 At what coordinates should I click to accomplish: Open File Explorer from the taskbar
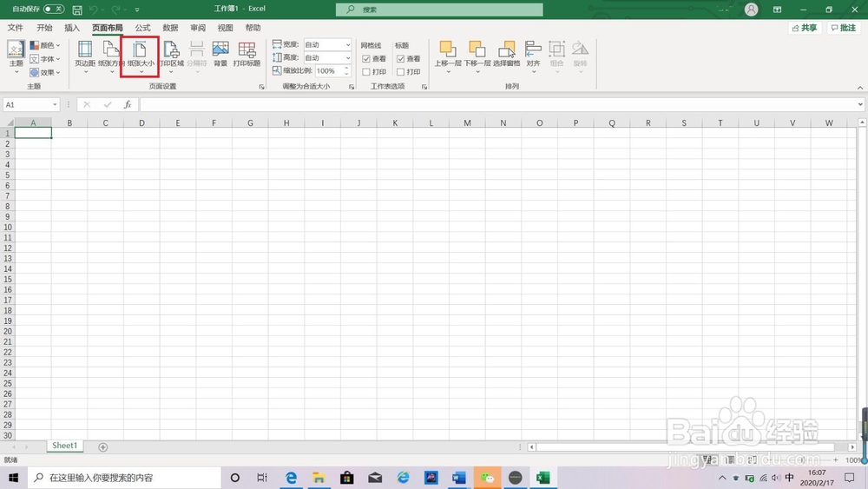[319, 478]
